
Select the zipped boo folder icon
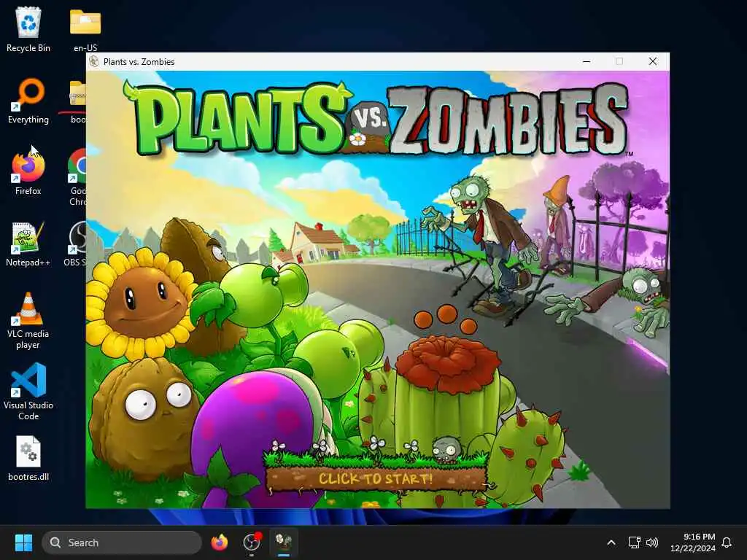pos(78,101)
